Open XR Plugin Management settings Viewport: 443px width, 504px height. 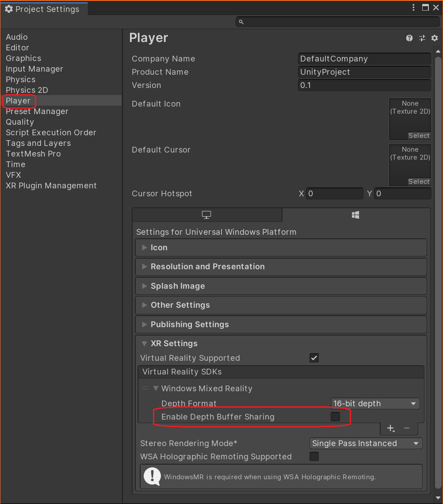(51, 185)
